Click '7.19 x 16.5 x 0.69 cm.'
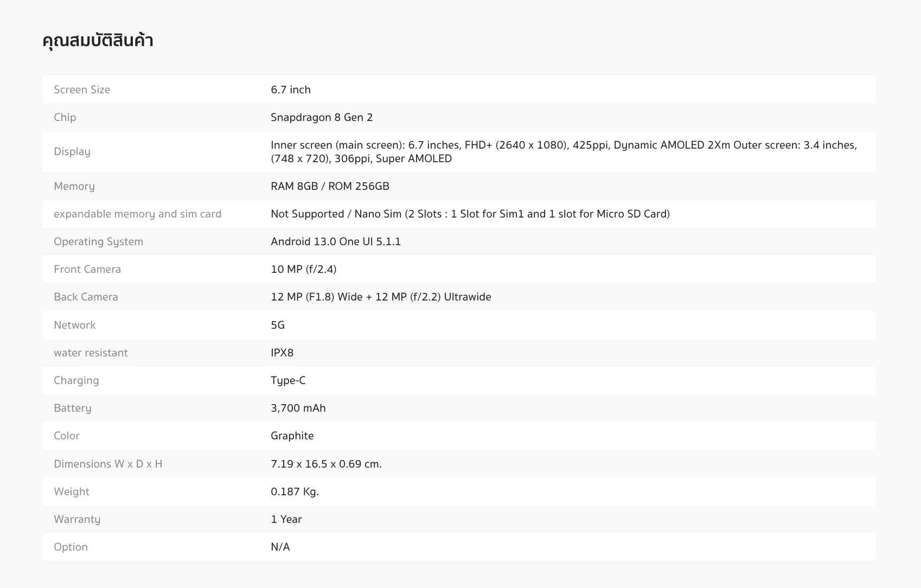 pyautogui.click(x=327, y=464)
